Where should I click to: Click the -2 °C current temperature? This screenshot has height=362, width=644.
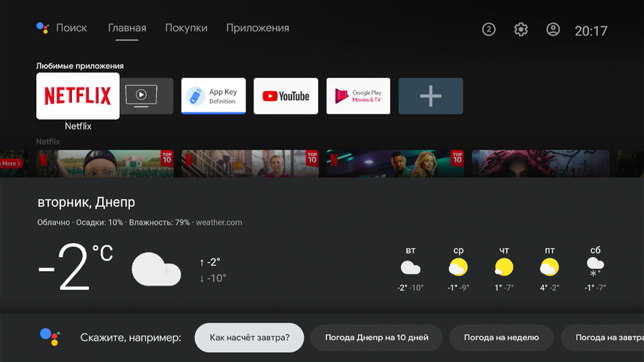coord(76,267)
